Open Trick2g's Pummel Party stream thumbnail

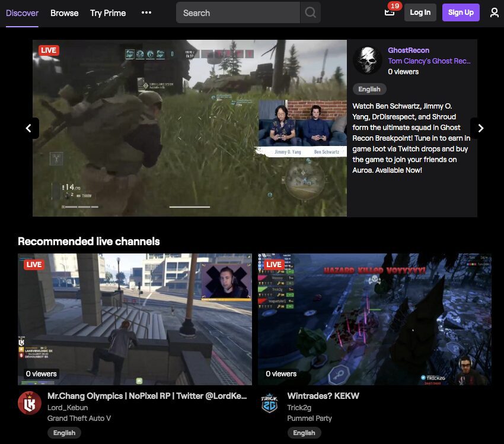pyautogui.click(x=375, y=319)
